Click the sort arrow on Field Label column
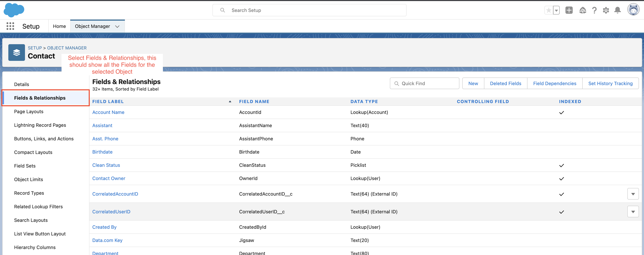 230,102
